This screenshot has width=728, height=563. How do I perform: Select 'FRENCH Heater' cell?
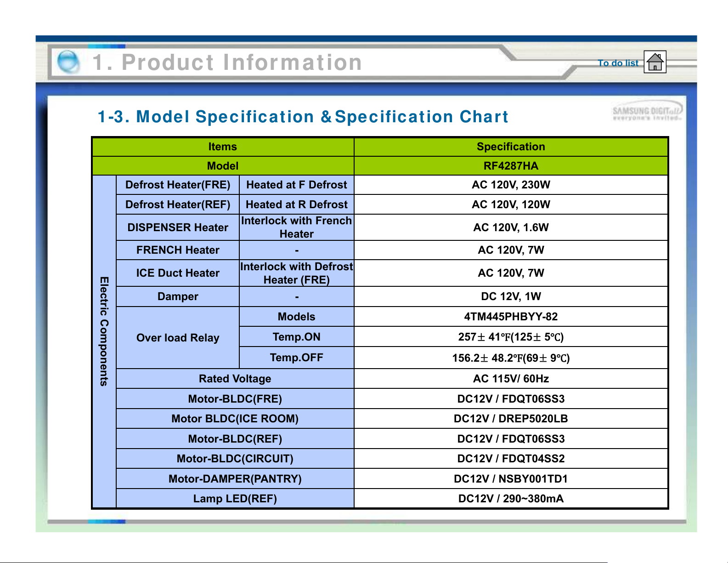(178, 250)
